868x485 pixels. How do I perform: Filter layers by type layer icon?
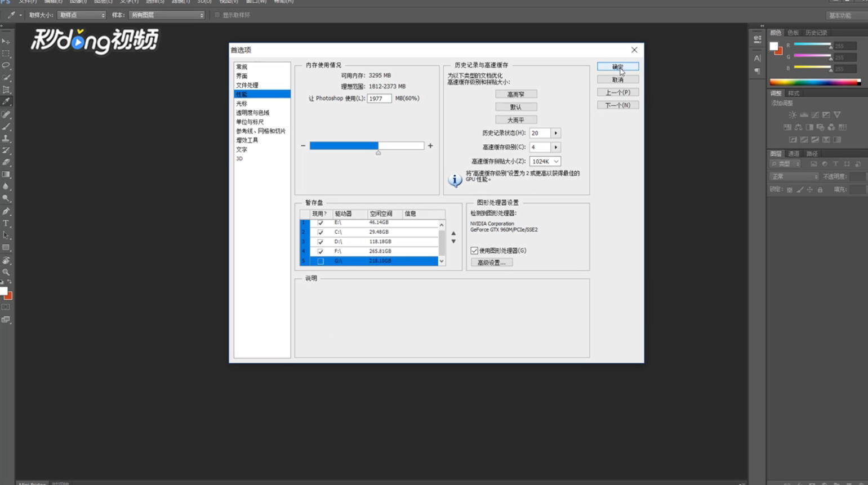(836, 164)
